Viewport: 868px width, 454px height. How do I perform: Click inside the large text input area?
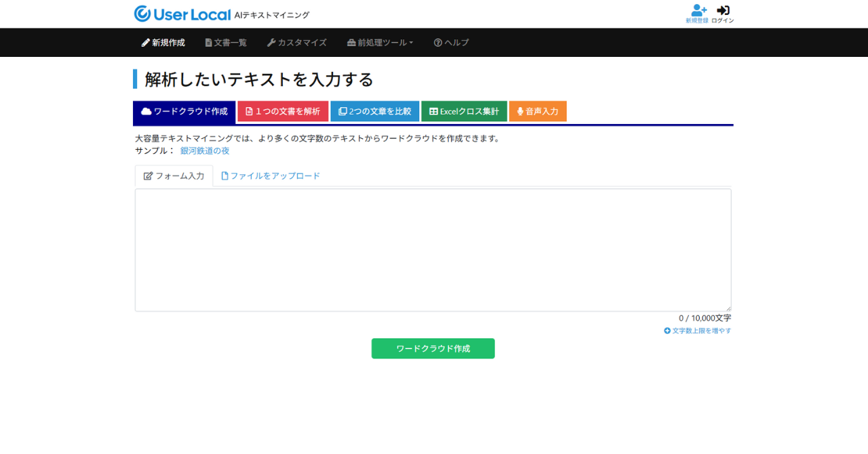coord(433,250)
